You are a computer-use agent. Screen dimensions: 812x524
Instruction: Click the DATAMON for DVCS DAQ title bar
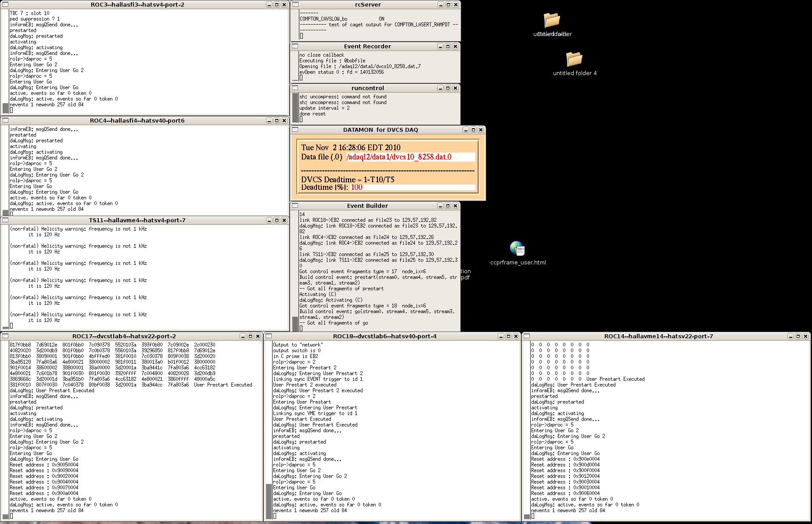point(381,130)
